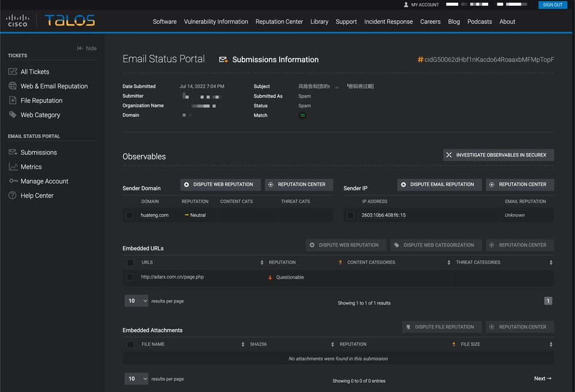Open the Vulnerability Information menu
This screenshot has width=575, height=392.
tap(216, 22)
